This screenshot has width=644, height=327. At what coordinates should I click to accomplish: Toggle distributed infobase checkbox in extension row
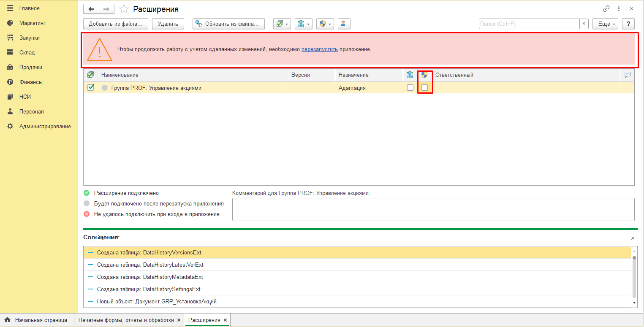point(410,88)
